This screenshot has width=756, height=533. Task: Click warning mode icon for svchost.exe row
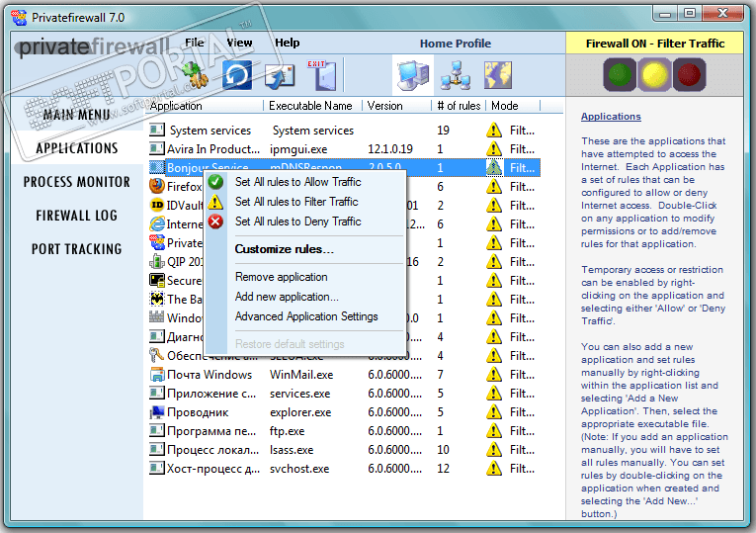494,469
